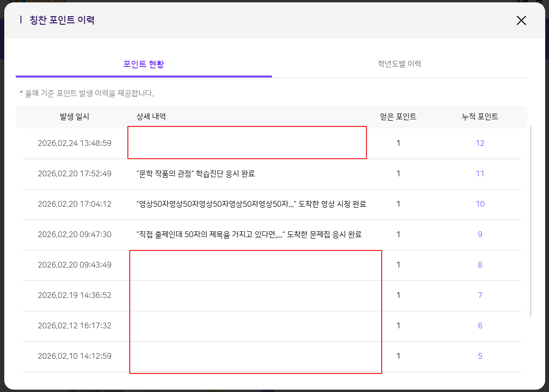549x392 pixels.
Task: Select the "문학 작품의 관점" 학습진단 entry
Action: [196, 173]
